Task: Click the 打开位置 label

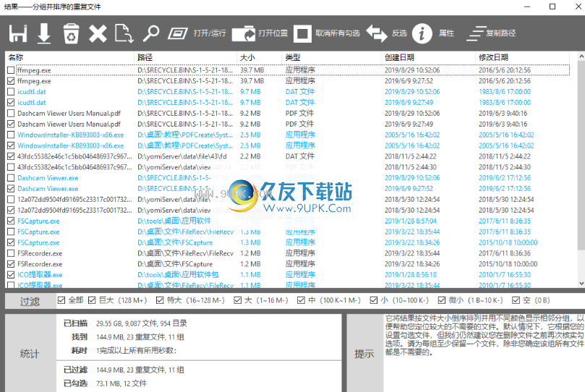Action: [x=273, y=33]
